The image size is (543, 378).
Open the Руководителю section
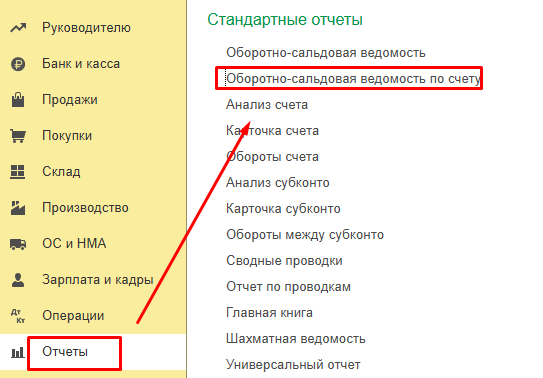pos(86,28)
